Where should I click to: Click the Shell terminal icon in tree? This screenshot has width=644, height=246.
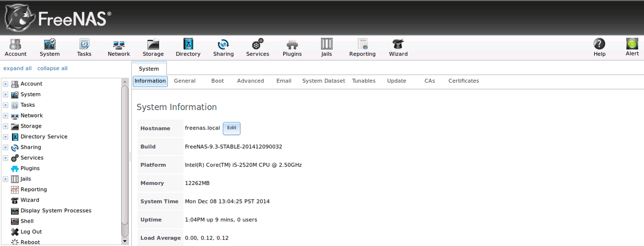(15, 221)
